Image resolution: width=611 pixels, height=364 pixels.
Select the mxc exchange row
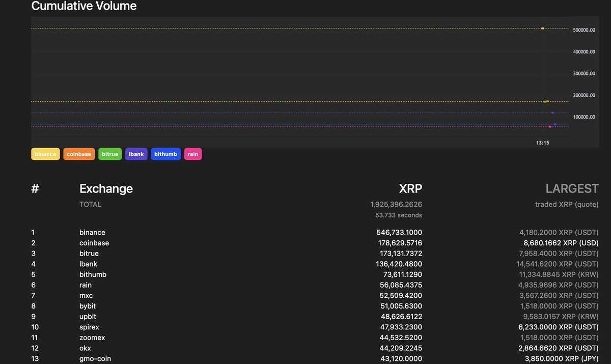click(x=315, y=295)
